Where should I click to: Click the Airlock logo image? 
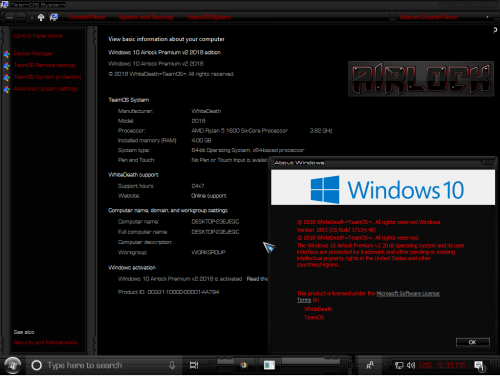click(x=421, y=79)
